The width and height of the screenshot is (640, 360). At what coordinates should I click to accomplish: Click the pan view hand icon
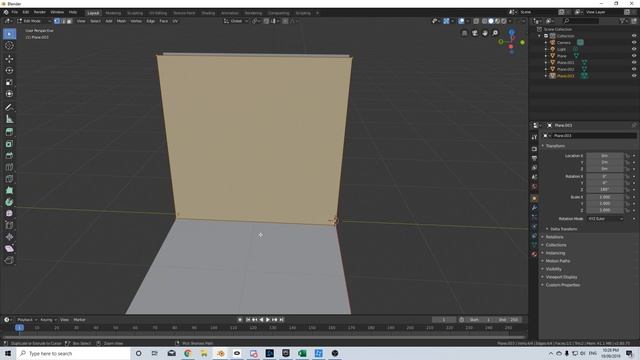point(485,33)
